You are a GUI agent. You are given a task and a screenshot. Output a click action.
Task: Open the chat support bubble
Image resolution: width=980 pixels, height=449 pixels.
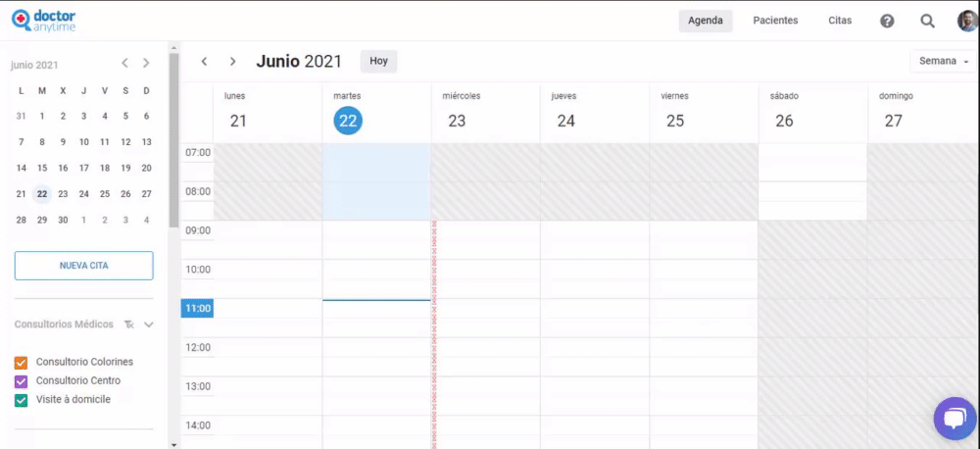(955, 419)
